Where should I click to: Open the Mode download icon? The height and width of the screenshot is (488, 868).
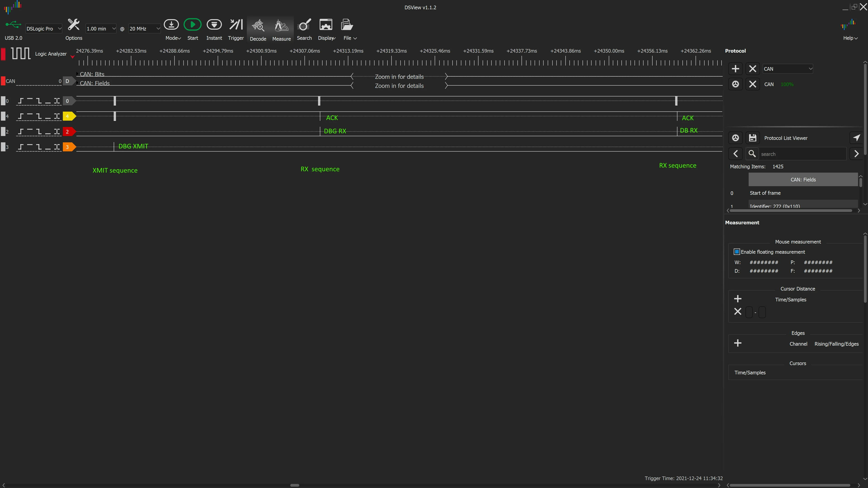point(171,25)
